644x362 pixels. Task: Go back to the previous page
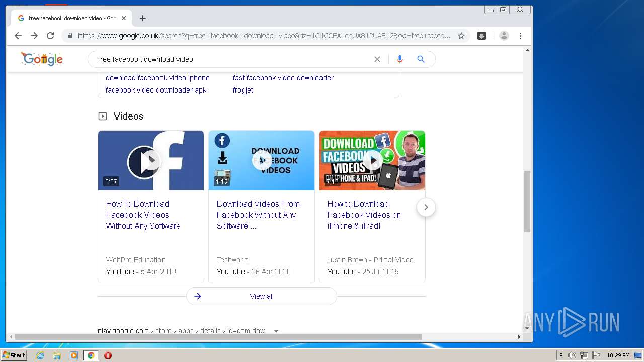(18, 36)
